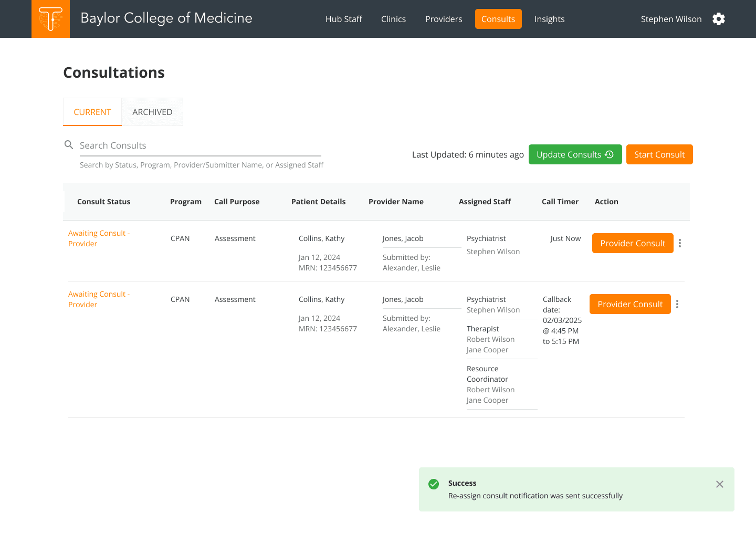Click the Therapist staff label
Image resolution: width=756 pixels, height=533 pixels.
tap(483, 329)
